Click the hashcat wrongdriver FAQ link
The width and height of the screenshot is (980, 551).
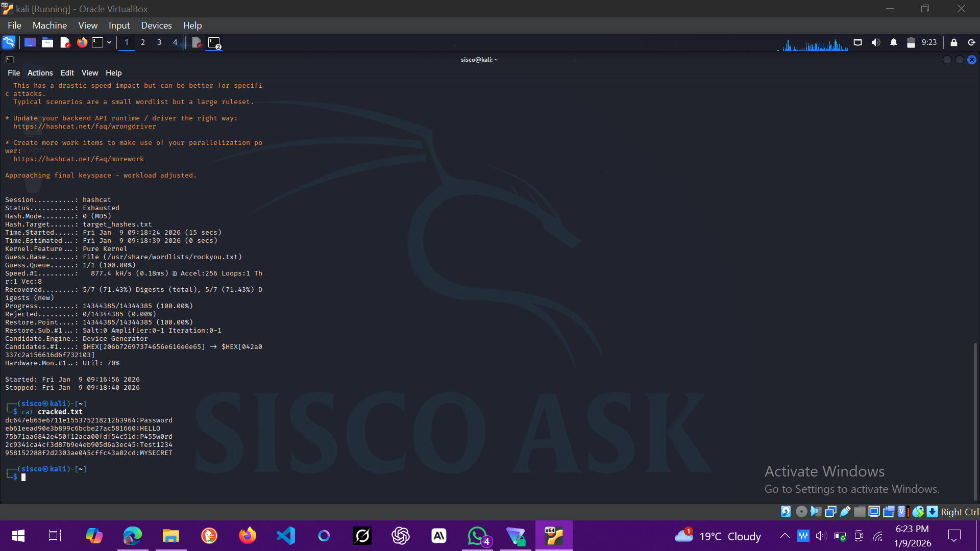85,127
